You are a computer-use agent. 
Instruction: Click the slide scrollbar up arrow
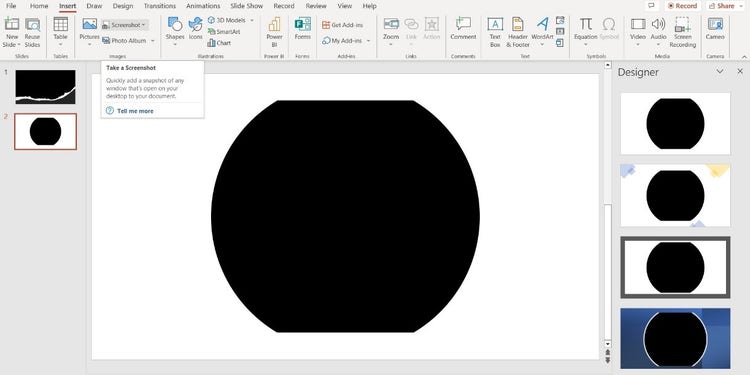(x=607, y=65)
